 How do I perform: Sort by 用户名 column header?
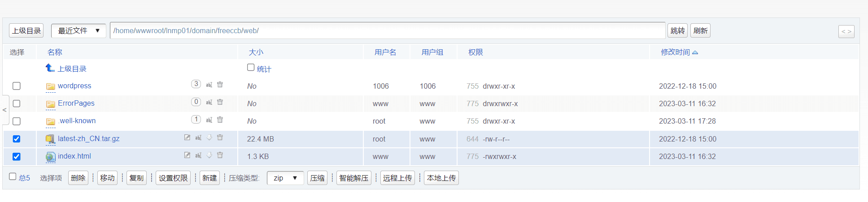385,52
